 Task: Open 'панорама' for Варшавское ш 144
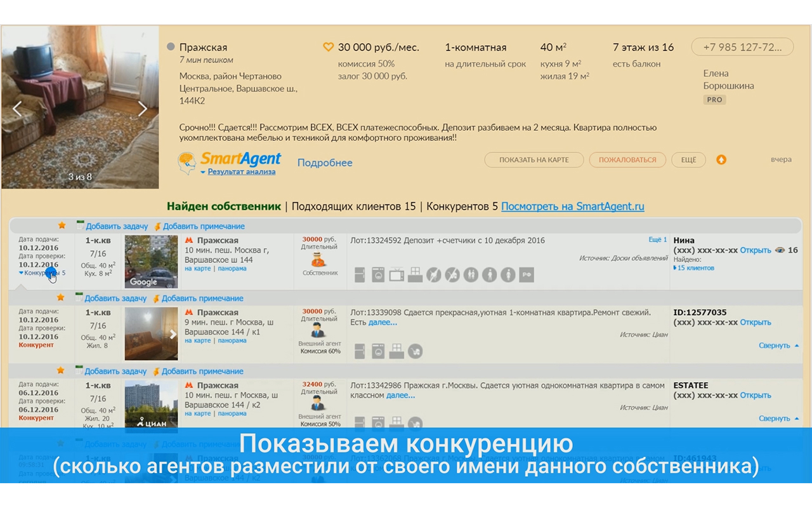(232, 269)
